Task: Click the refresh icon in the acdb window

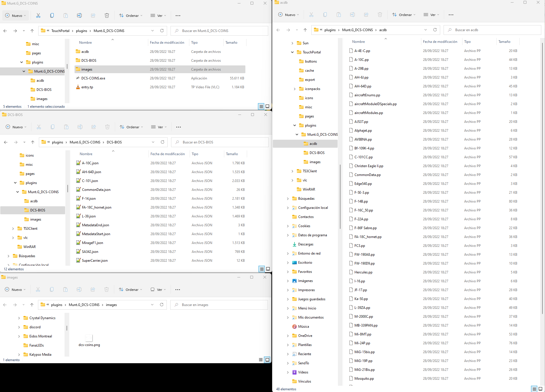Action: click(x=435, y=30)
